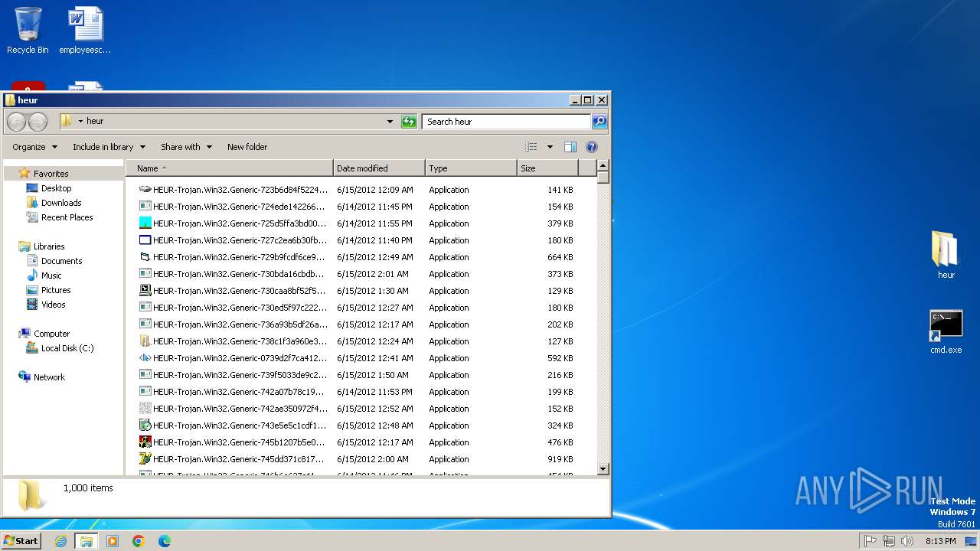
Task: Click the search magnifier icon
Action: (599, 122)
